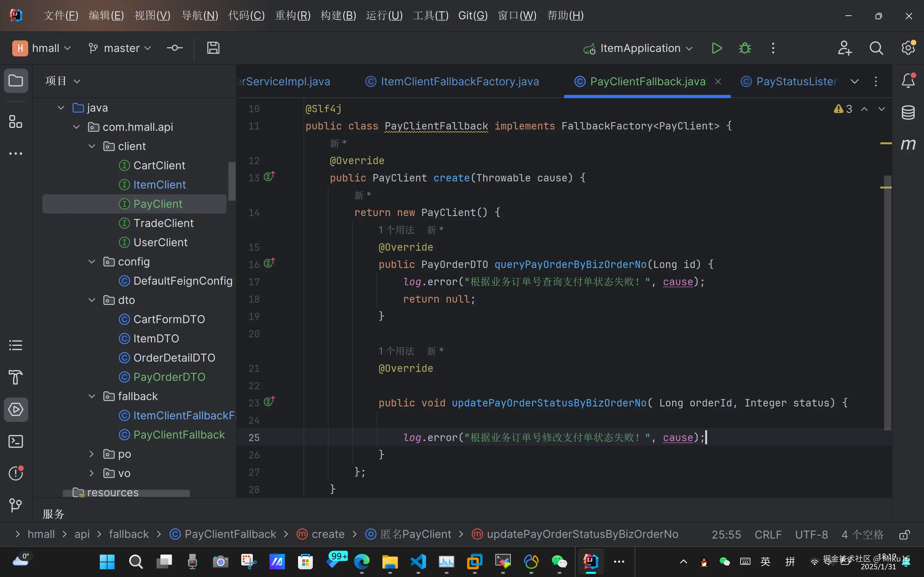Start debugging with the bug icon

coord(745,48)
